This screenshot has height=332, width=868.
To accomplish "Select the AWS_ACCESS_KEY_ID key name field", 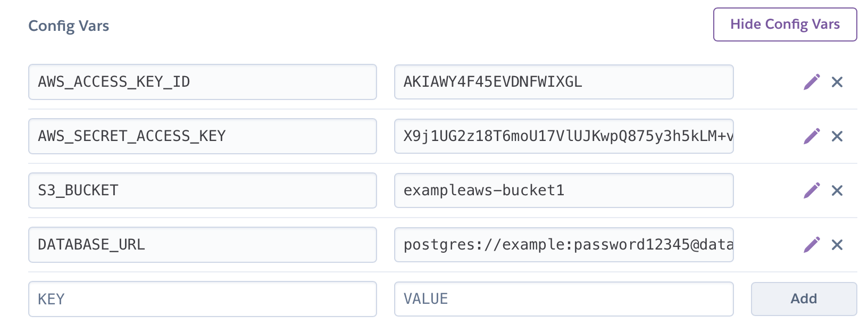I will coord(202,82).
